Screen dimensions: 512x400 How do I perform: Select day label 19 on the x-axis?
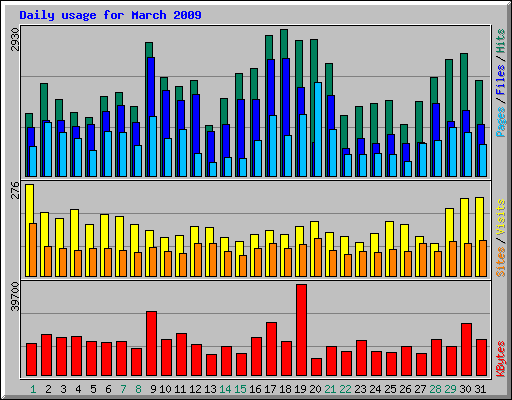tap(300, 389)
